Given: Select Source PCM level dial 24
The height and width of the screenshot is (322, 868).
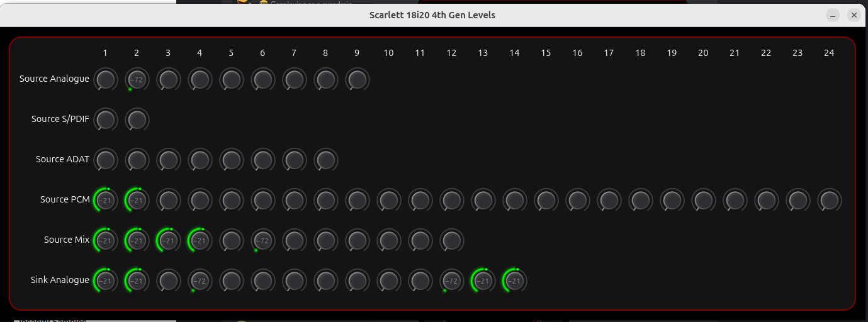Looking at the screenshot, I should coord(829,200).
